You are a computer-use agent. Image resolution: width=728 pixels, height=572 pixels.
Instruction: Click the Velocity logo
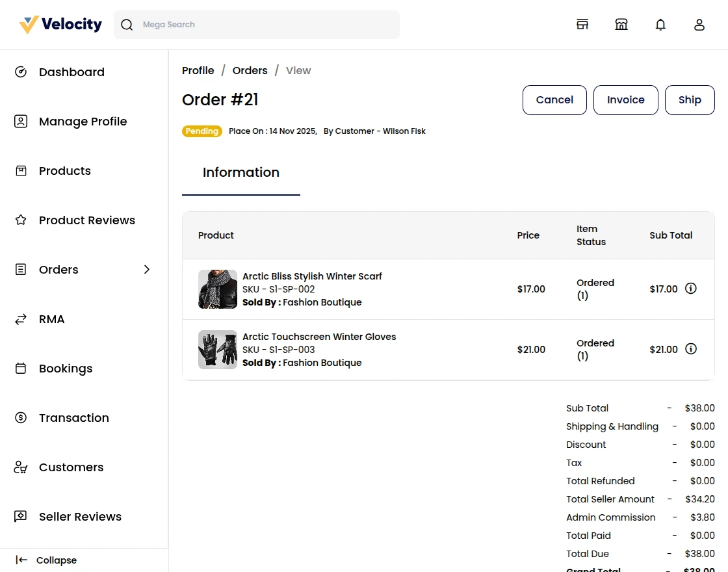click(x=60, y=25)
